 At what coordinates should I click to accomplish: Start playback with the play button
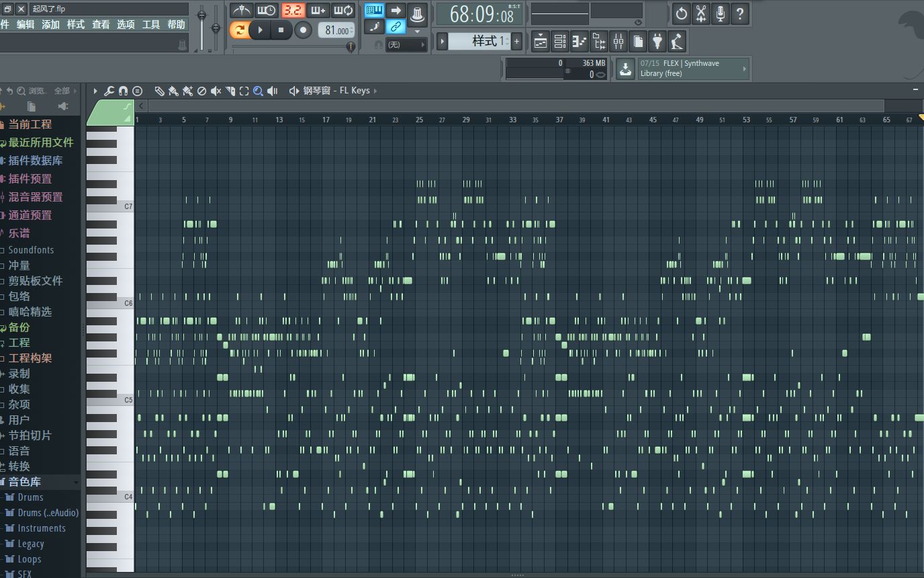pyautogui.click(x=260, y=30)
